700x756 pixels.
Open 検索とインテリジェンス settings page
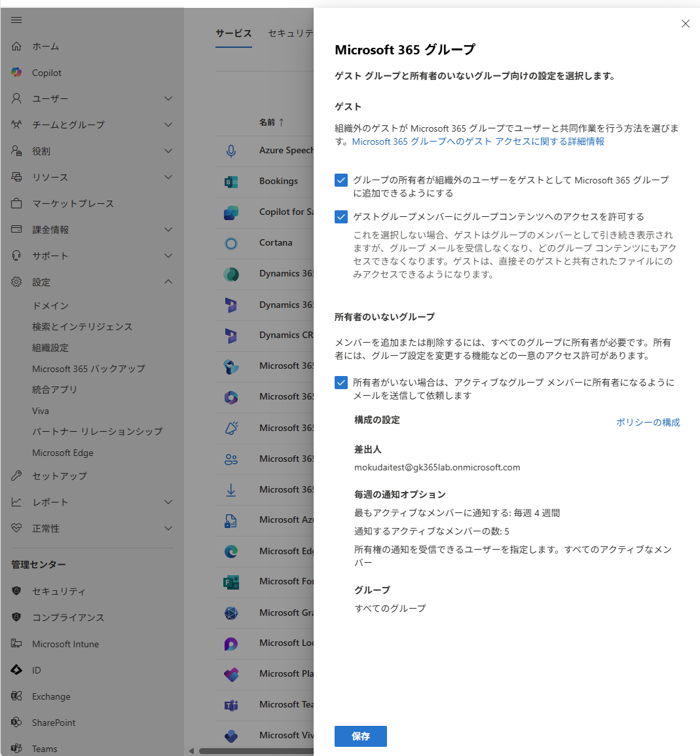point(83,327)
